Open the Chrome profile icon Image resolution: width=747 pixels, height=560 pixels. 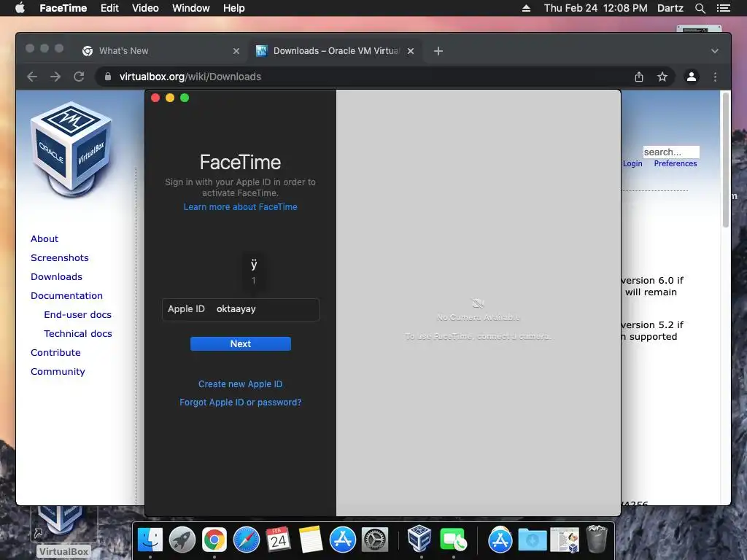point(692,77)
